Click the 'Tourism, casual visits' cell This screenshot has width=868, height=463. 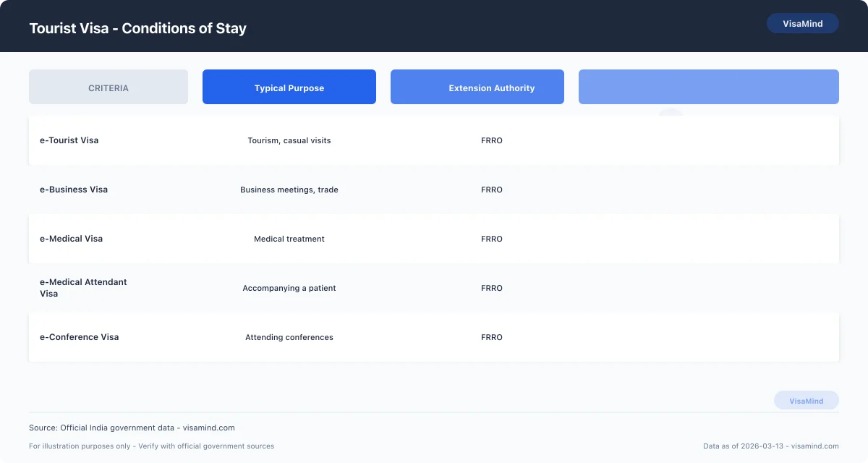click(289, 140)
